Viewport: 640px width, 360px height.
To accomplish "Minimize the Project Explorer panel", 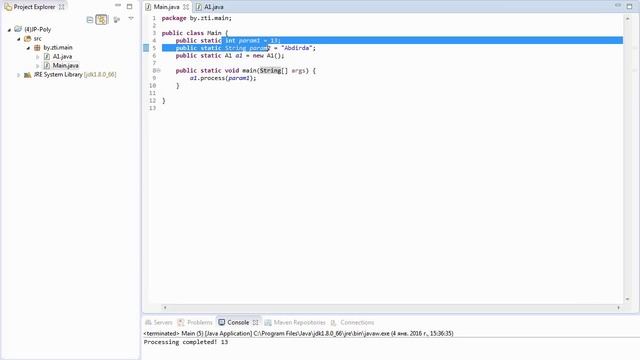I will click(x=118, y=6).
